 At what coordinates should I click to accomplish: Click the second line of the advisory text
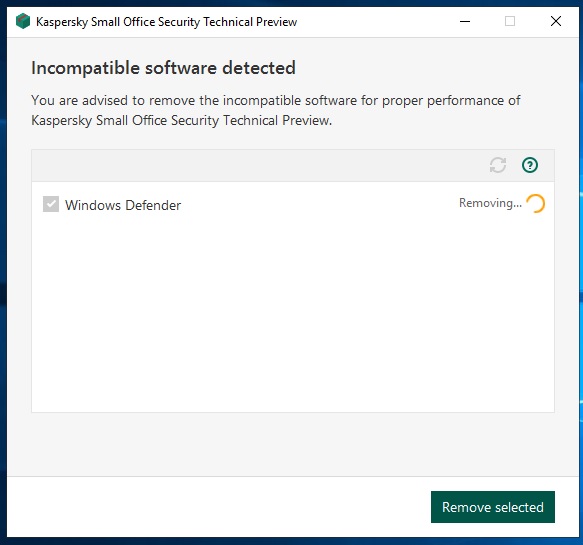181,121
